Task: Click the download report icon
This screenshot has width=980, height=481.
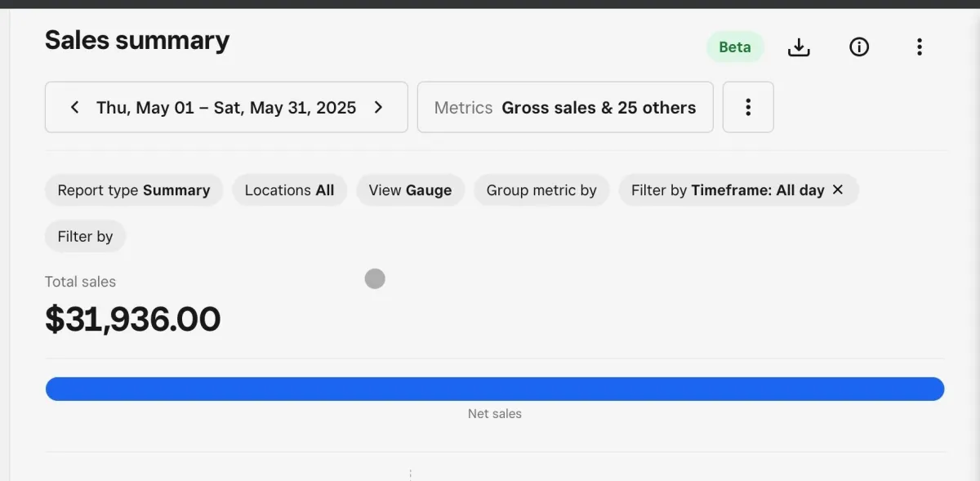Action: click(799, 47)
